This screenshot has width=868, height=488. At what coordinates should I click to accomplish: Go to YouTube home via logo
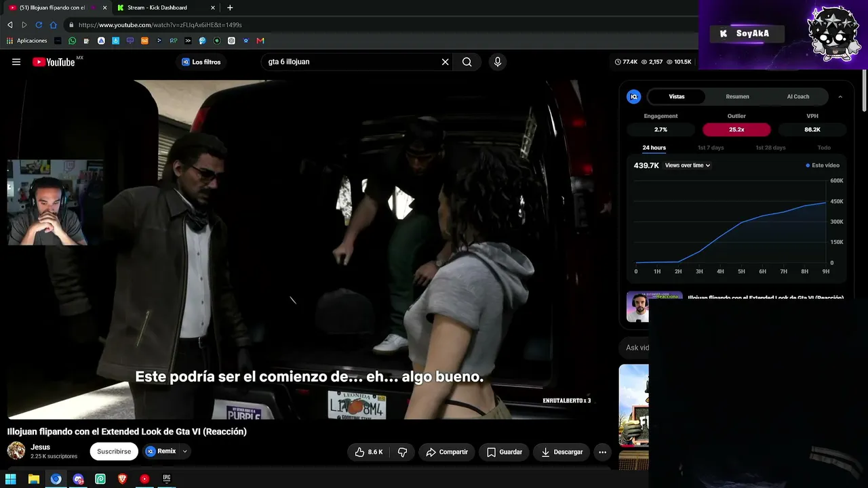pyautogui.click(x=54, y=62)
